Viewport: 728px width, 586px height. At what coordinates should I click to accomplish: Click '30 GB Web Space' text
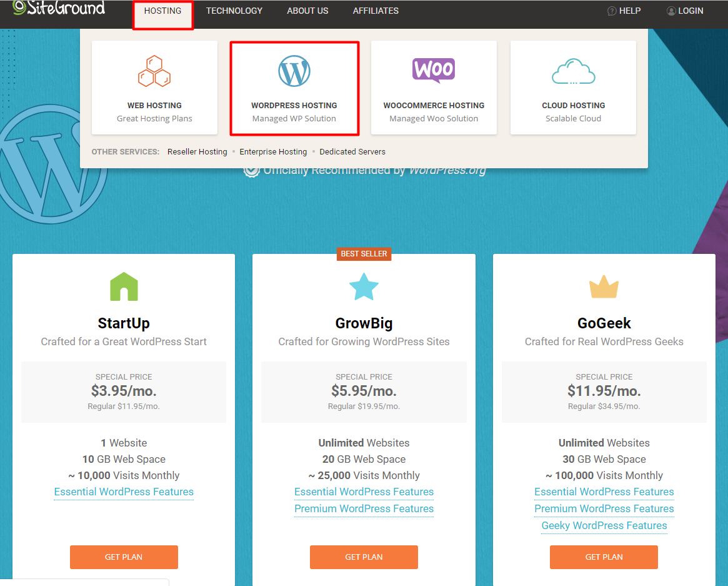coord(604,459)
